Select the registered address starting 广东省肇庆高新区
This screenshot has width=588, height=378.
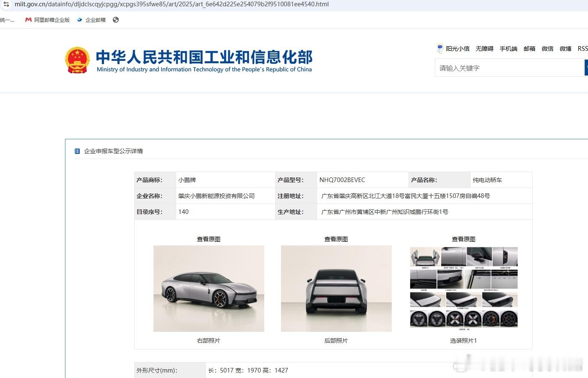tap(406, 196)
